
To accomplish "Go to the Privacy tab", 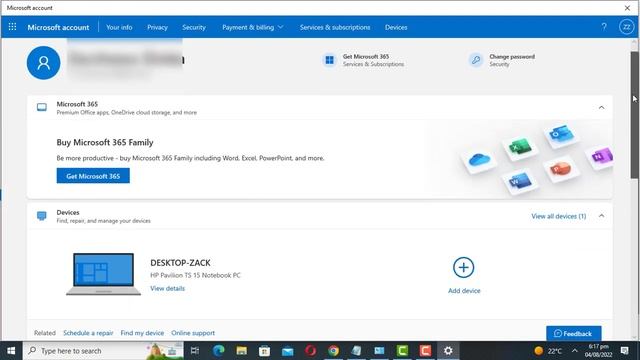I will pyautogui.click(x=157, y=27).
